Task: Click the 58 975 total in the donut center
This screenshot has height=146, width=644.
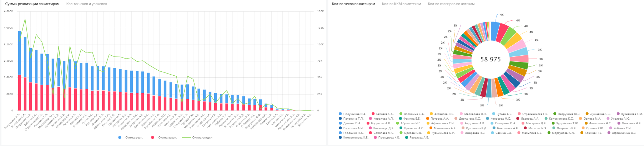Action: [490, 59]
